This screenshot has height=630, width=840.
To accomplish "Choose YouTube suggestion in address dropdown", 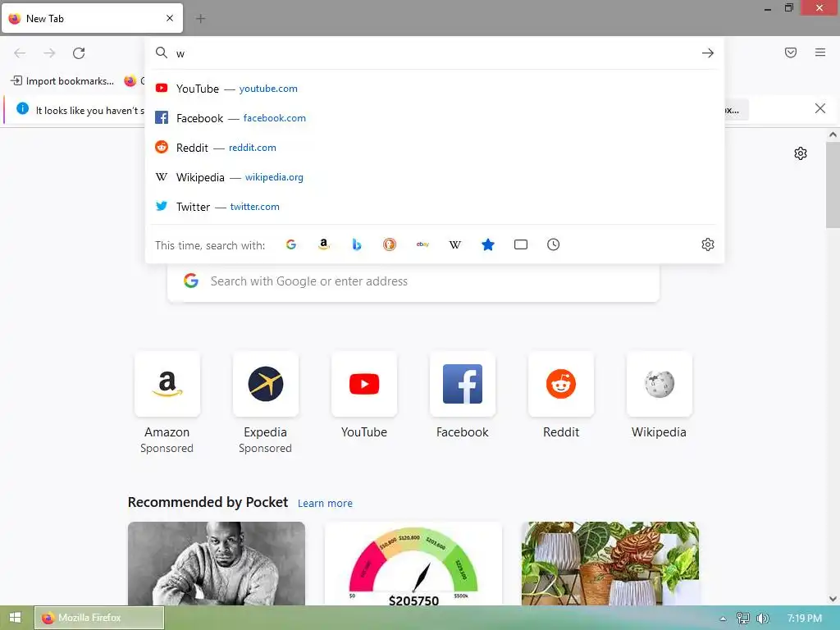I will tap(435, 89).
